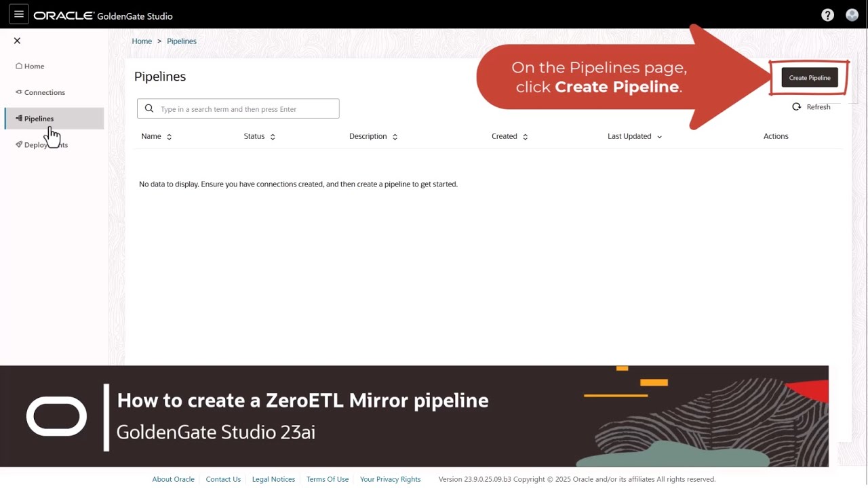Click the help question mark icon
Screen dimensions: 868x488
pos(827,15)
